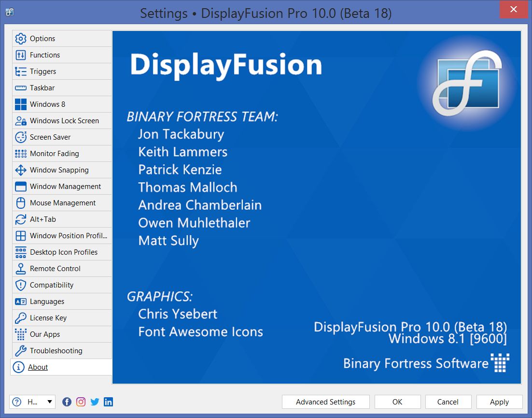532x418 pixels.
Task: Click the Options gear icon
Action: (21, 39)
